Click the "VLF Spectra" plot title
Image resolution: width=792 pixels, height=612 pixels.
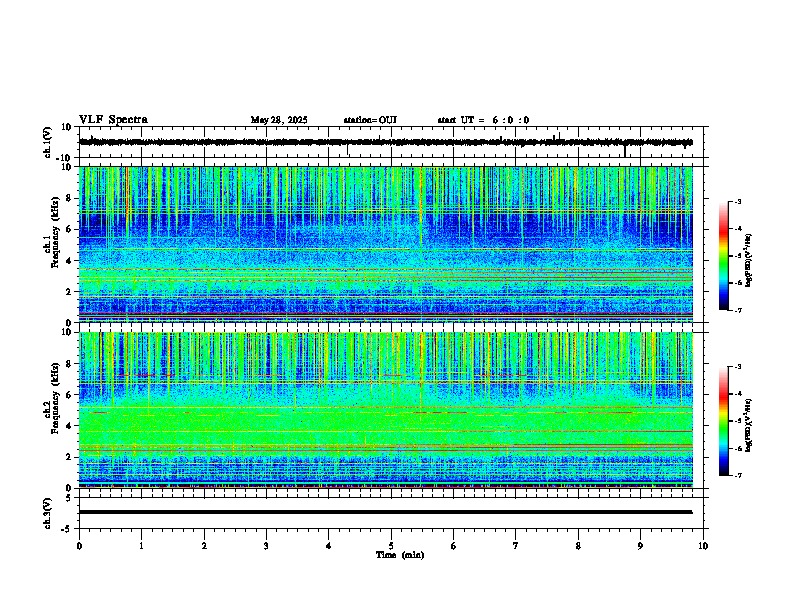(113, 120)
